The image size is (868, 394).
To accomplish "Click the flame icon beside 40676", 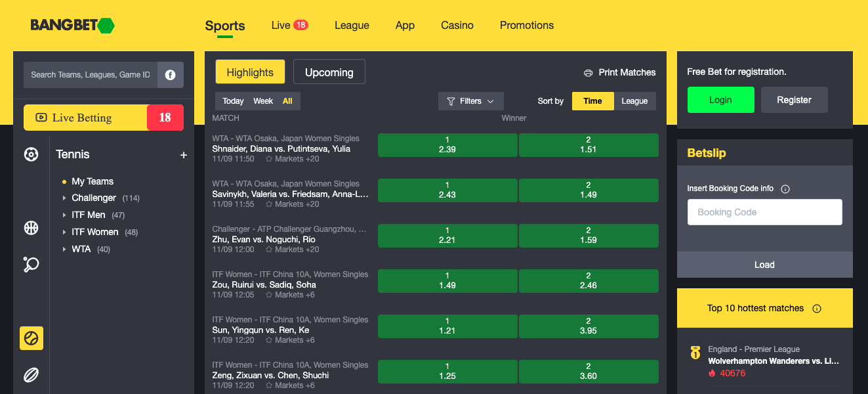I will [712, 374].
